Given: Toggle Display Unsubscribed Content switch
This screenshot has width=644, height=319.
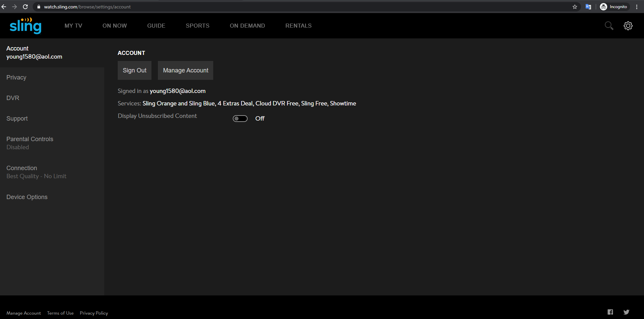Looking at the screenshot, I should (x=240, y=119).
